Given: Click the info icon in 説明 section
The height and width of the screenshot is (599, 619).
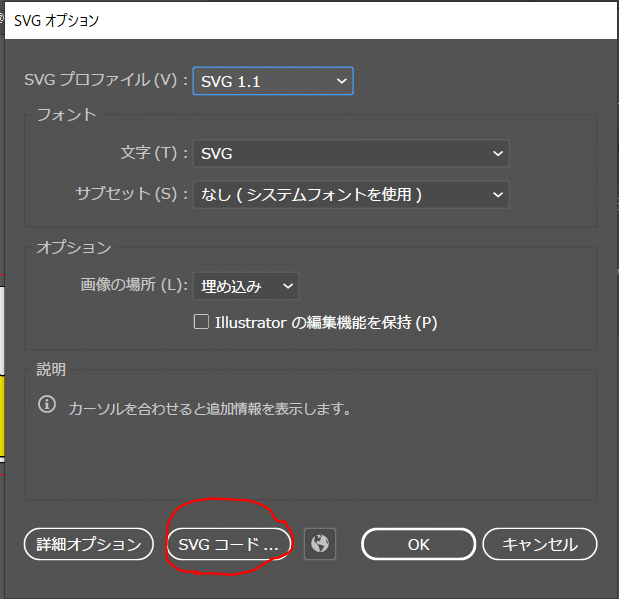Looking at the screenshot, I should (x=47, y=404).
